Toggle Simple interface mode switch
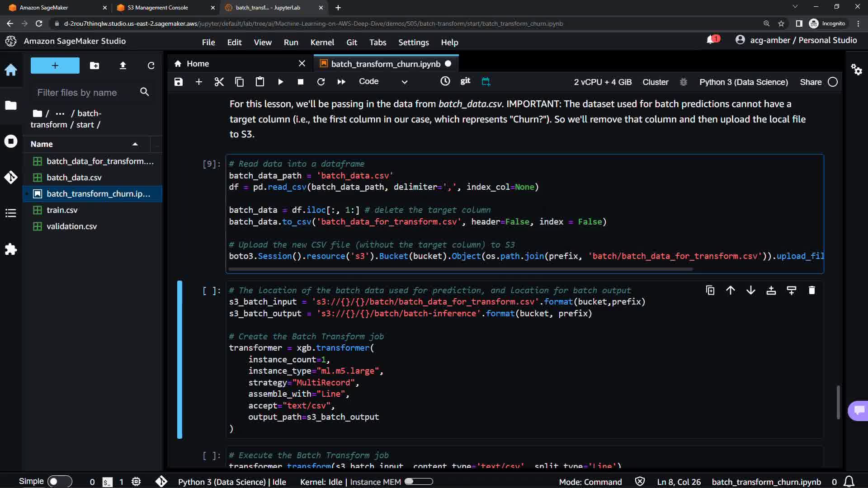 [x=59, y=482]
